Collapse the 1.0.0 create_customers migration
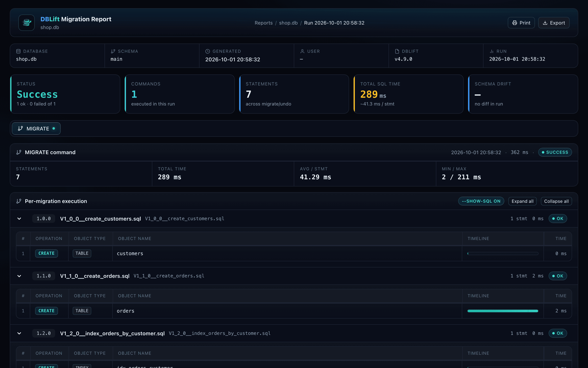The image size is (588, 368). (x=19, y=219)
